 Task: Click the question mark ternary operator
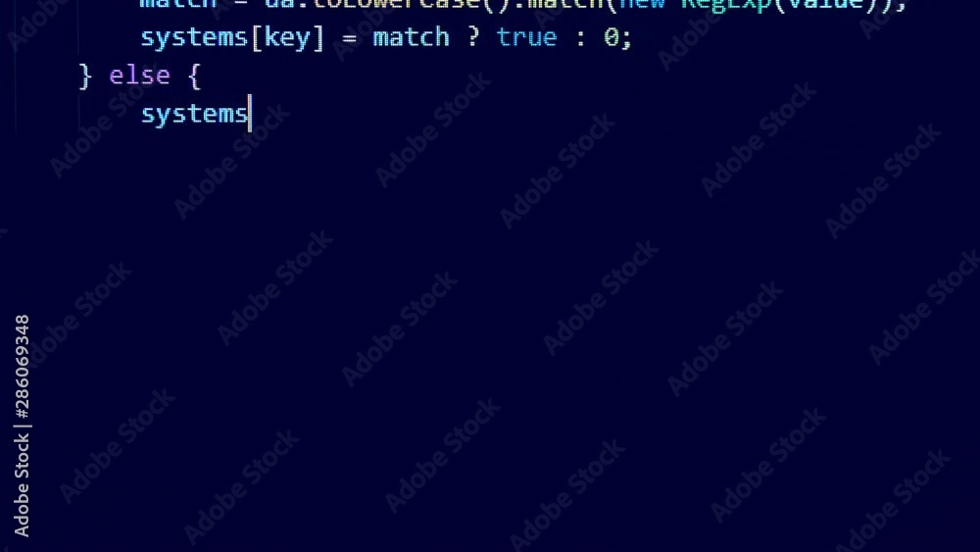473,37
